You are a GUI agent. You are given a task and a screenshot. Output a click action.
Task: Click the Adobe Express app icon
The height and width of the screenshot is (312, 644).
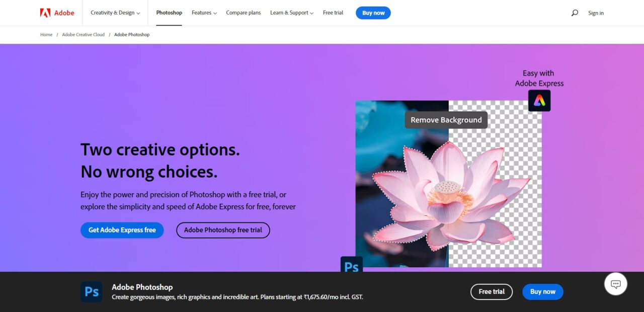click(539, 101)
